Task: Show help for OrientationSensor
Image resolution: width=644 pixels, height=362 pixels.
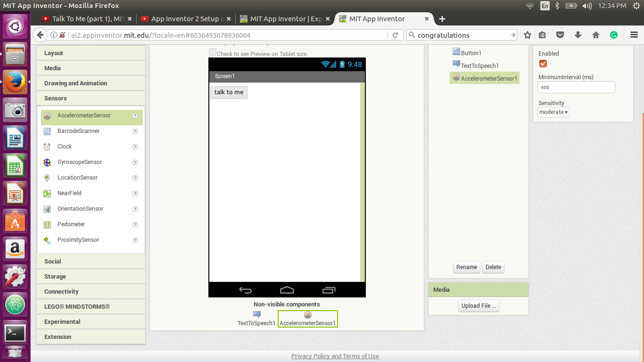Action: coord(135,209)
